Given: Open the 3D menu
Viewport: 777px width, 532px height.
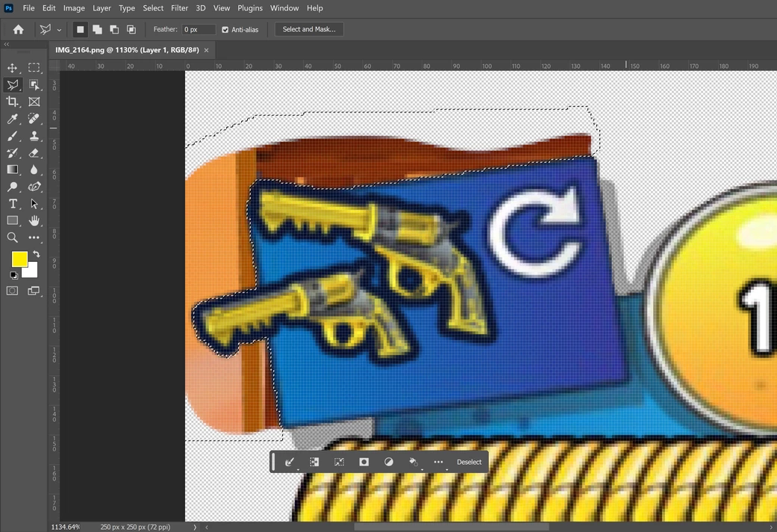Looking at the screenshot, I should click(x=200, y=8).
